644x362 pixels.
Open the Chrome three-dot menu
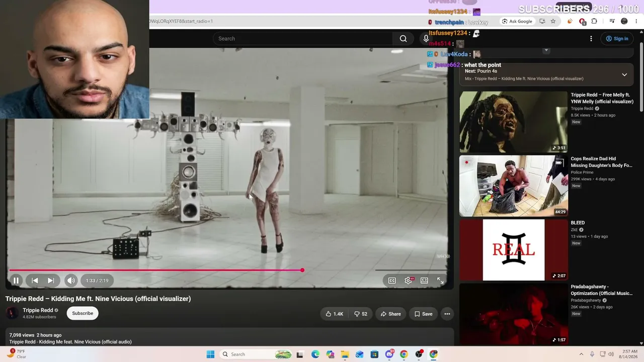[x=636, y=21]
